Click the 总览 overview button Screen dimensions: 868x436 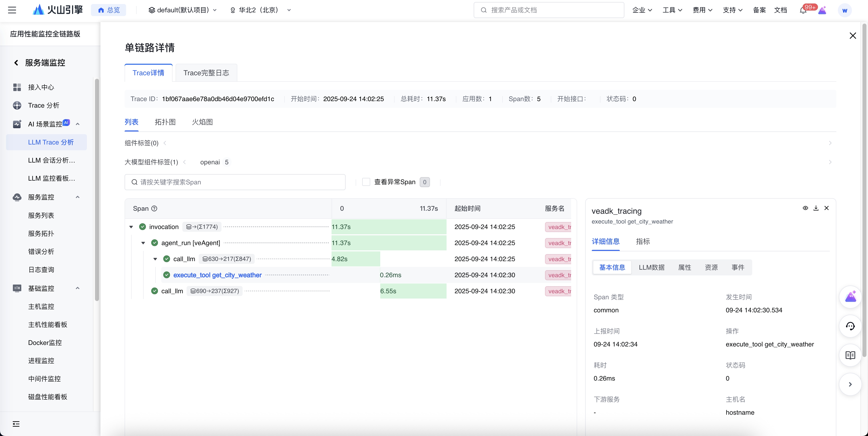click(108, 10)
